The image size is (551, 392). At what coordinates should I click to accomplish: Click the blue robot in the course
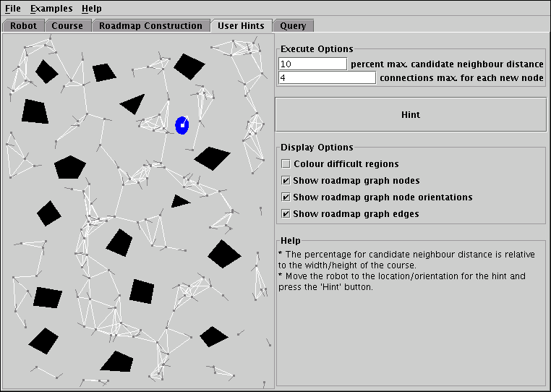[x=182, y=126]
